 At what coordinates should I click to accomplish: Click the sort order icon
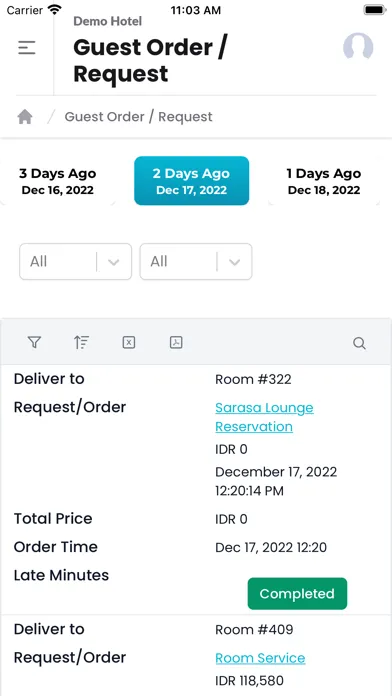81,342
